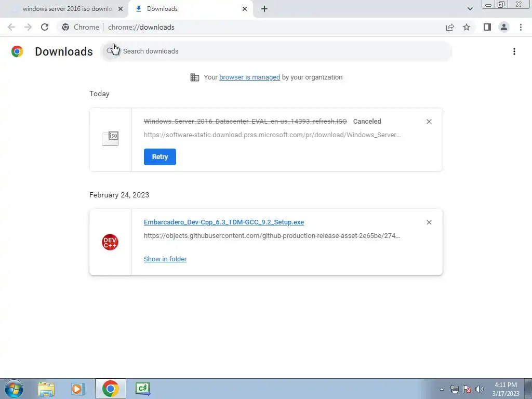Remove the Embarcadero Dev-Cpp entry from list
532x399 pixels.
pyautogui.click(x=429, y=222)
